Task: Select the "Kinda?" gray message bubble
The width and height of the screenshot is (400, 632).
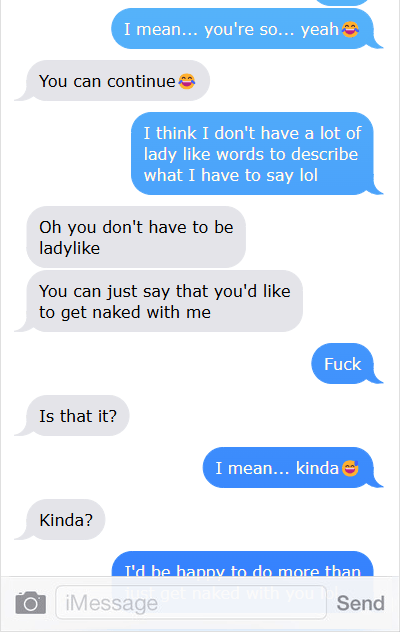Action: 66,520
